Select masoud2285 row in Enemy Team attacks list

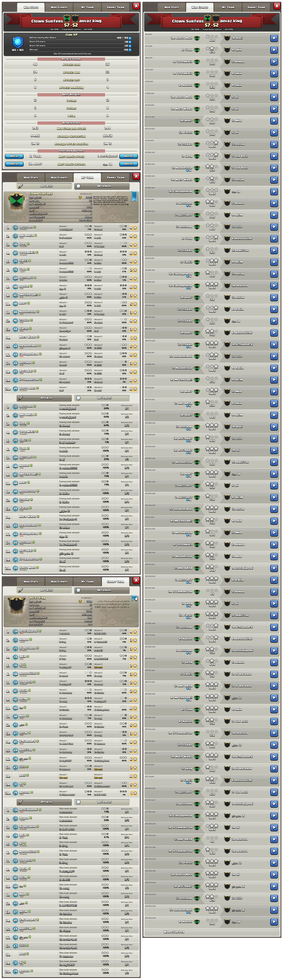[71, 674]
